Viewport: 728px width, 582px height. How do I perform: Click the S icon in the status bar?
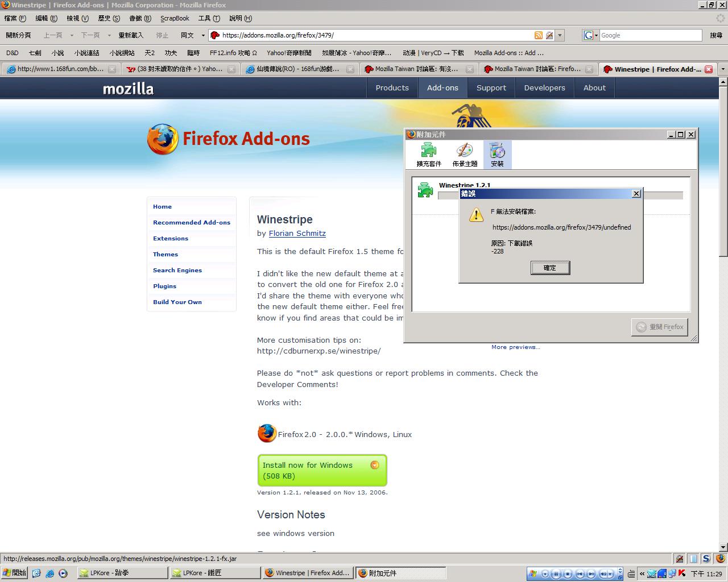[706, 559]
